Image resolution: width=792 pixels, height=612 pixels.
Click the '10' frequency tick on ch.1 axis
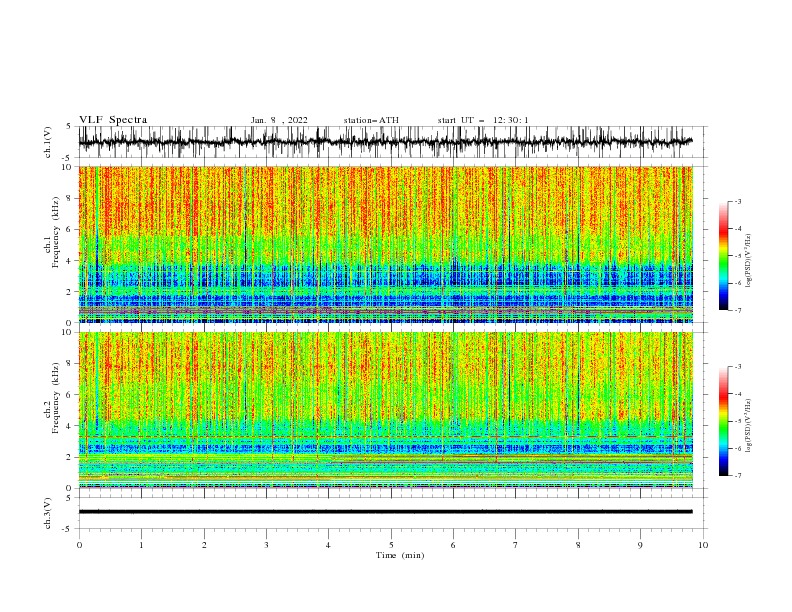coord(68,167)
